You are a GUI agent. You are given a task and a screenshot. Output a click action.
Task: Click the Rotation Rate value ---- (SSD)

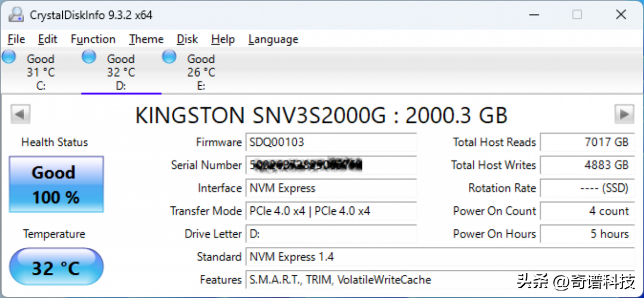pos(587,188)
